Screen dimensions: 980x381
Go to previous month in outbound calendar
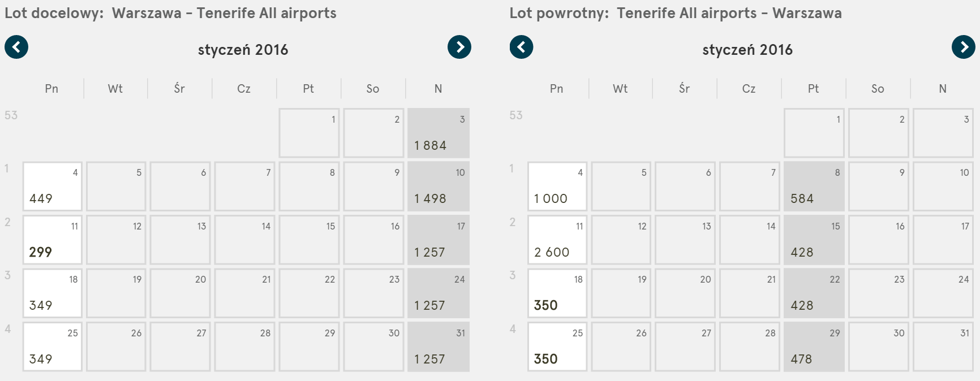[x=16, y=47]
